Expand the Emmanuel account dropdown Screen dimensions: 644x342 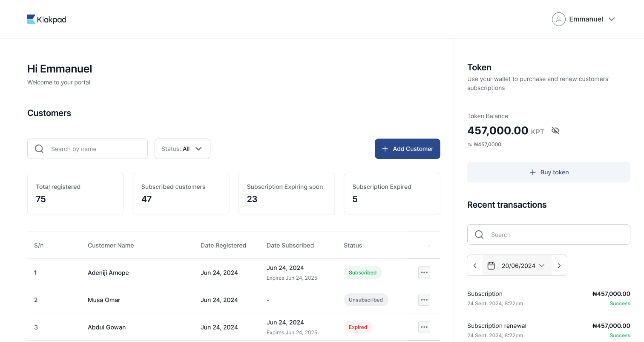(x=612, y=19)
